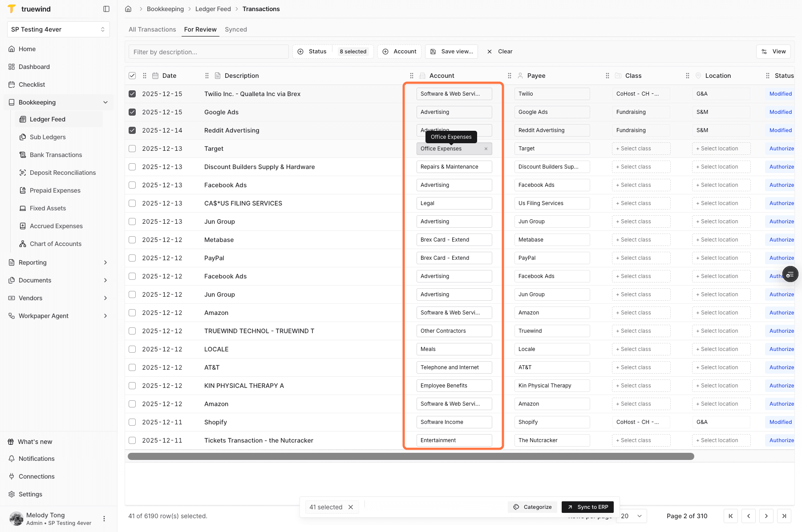
Task: Open user menu three-dot icon
Action: click(104, 519)
